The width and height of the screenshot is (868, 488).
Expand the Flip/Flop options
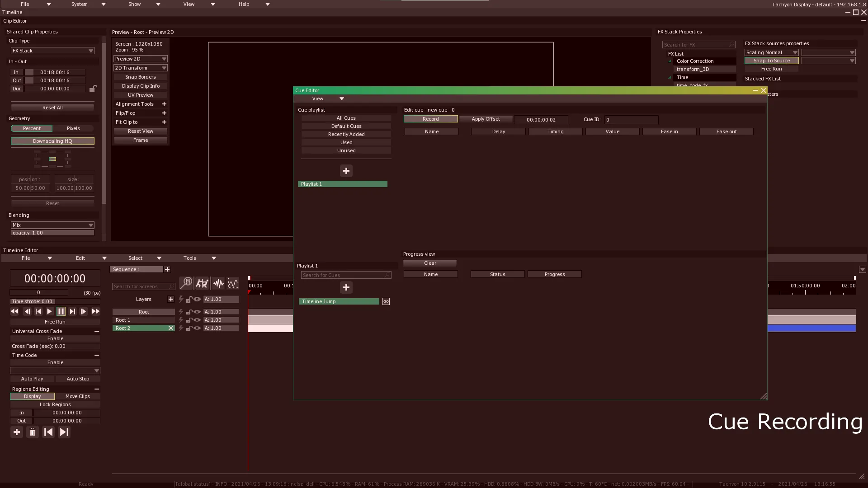164,113
